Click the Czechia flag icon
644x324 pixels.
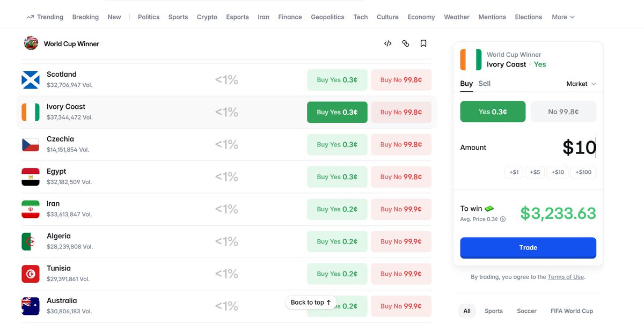coord(31,144)
